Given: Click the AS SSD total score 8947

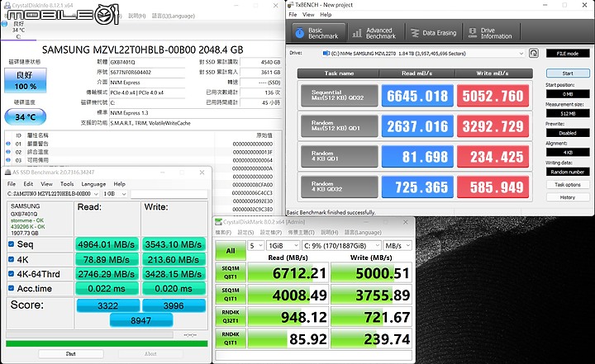Looking at the screenshot, I should [x=141, y=321].
